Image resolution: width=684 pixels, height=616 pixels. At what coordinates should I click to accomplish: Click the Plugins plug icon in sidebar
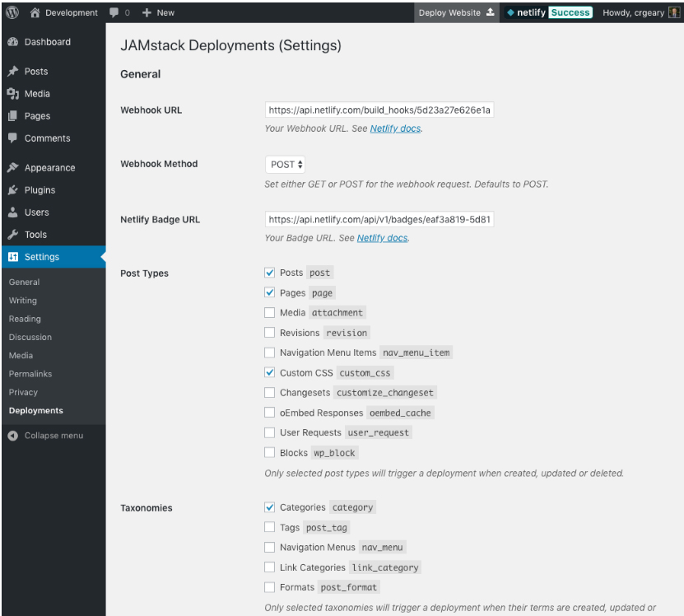pyautogui.click(x=14, y=190)
